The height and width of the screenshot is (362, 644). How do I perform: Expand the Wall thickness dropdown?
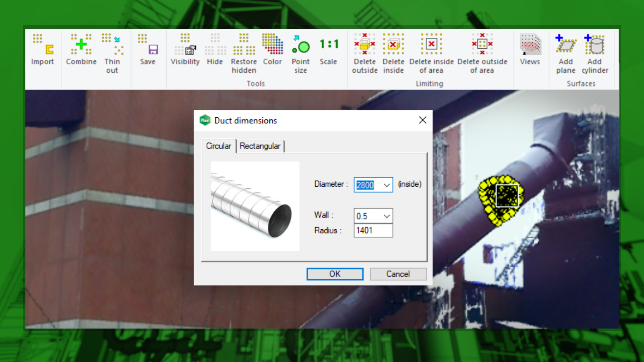387,216
